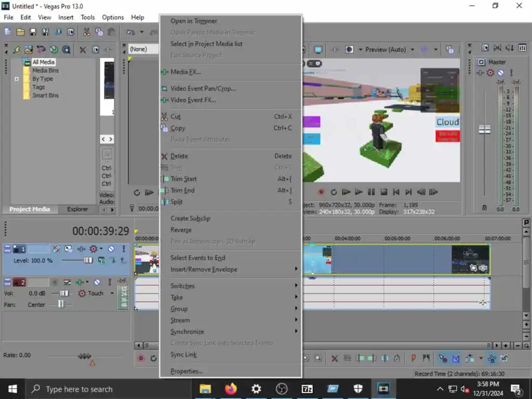Click the Open folder icon in toolbar
This screenshot has width=532, height=399.
click(20, 32)
